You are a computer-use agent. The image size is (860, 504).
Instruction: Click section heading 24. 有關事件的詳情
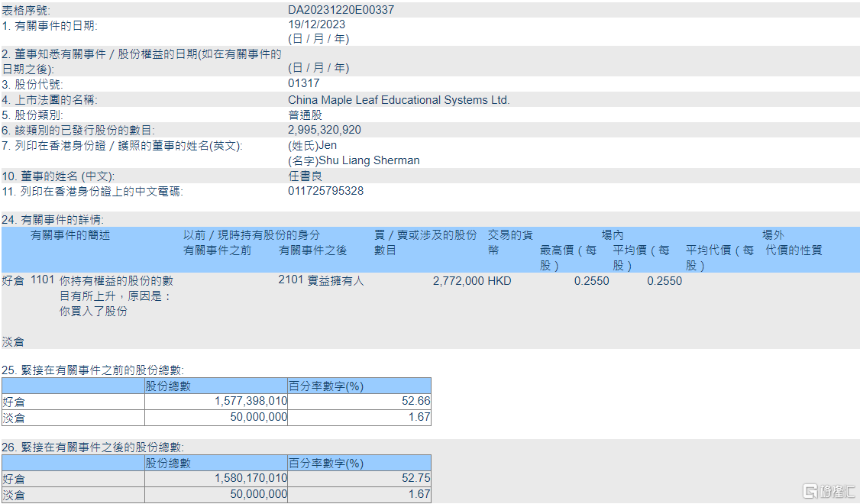(x=53, y=220)
